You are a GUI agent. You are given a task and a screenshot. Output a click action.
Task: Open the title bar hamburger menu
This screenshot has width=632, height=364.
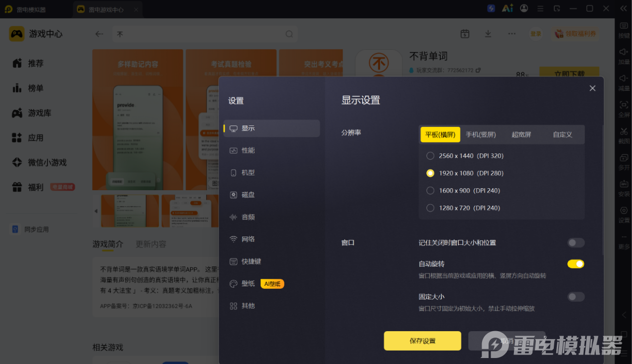point(541,8)
